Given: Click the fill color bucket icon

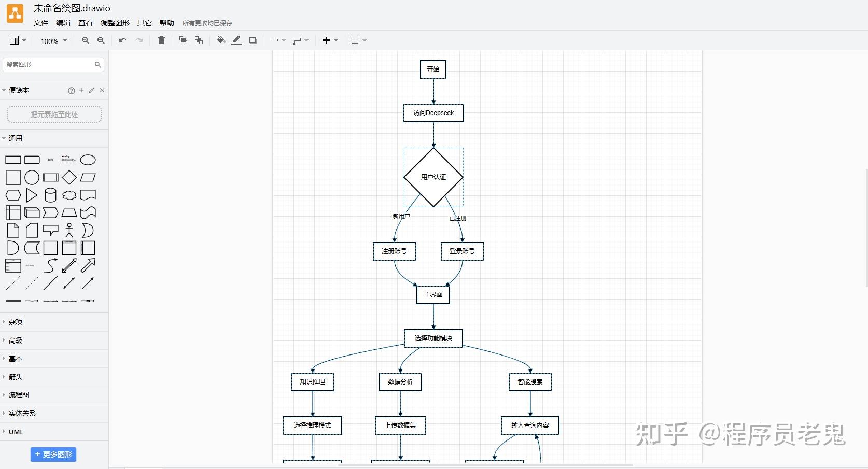Looking at the screenshot, I should tap(221, 40).
